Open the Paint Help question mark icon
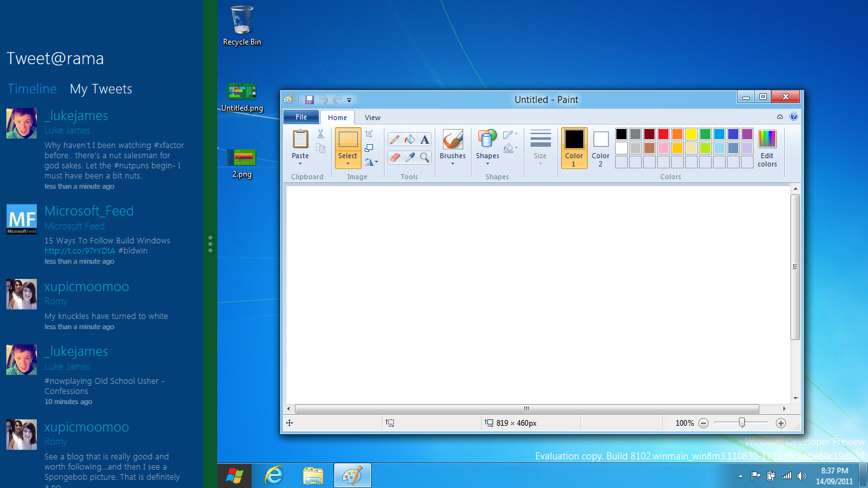This screenshot has height=488, width=868. coord(793,117)
